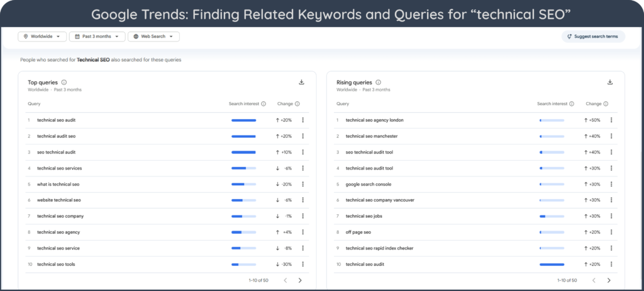Open info icon next to Rising queries
This screenshot has height=291, width=644.
[x=378, y=83]
